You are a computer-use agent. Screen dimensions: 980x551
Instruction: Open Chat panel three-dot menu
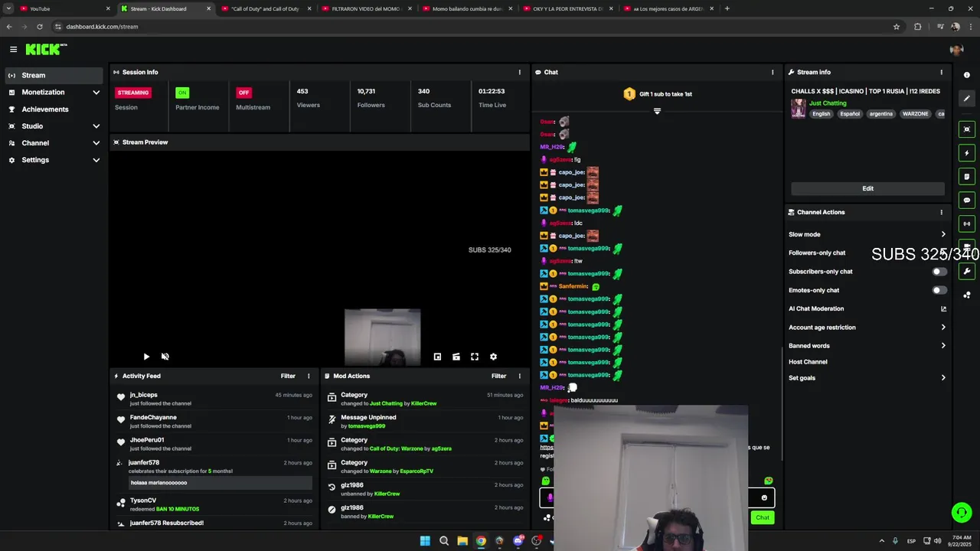click(x=772, y=72)
